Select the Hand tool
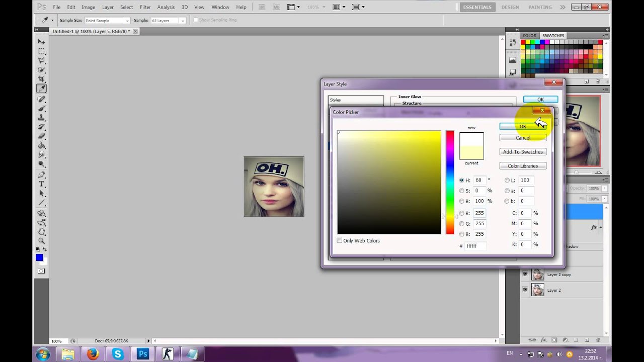Viewport: 644px width, 362px height. click(x=42, y=231)
